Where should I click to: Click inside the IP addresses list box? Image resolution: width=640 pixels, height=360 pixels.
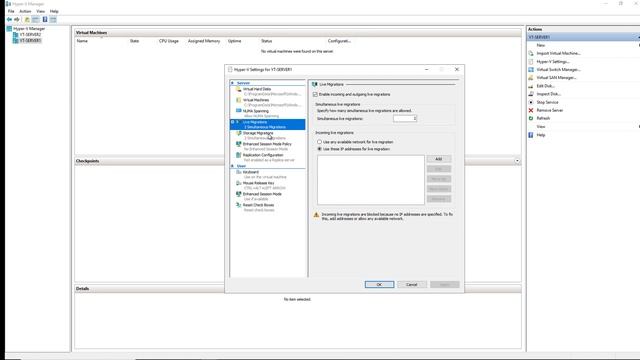[x=371, y=180]
